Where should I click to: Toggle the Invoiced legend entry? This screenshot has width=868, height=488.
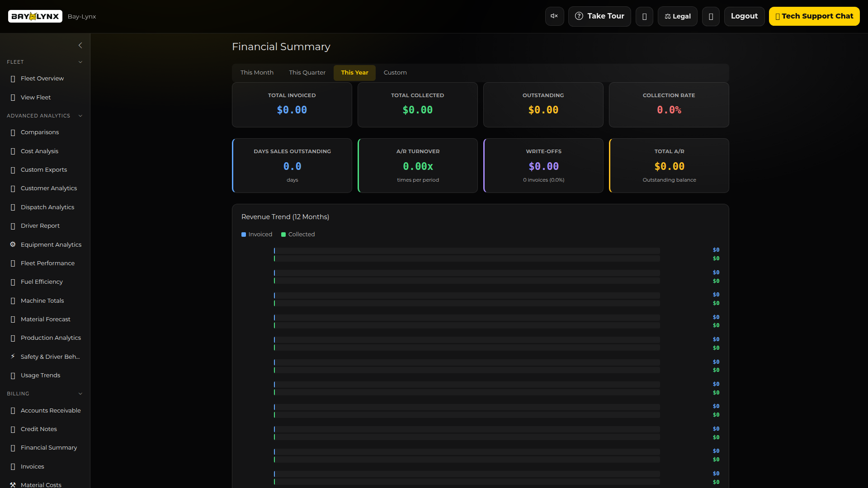[x=256, y=234]
